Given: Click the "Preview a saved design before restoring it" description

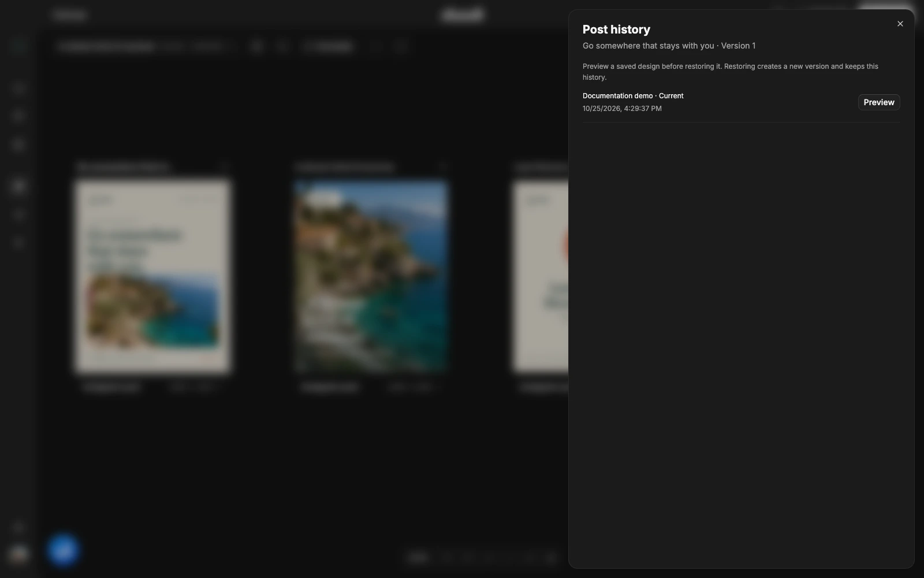Looking at the screenshot, I should click(731, 72).
